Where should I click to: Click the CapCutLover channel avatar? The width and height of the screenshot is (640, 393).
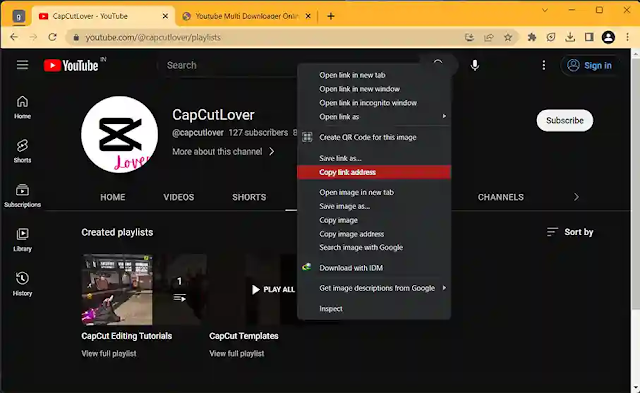tap(120, 134)
